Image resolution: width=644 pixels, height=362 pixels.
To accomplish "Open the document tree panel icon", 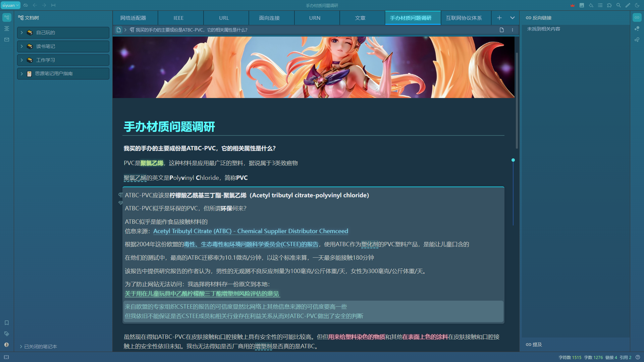I will pos(6,17).
